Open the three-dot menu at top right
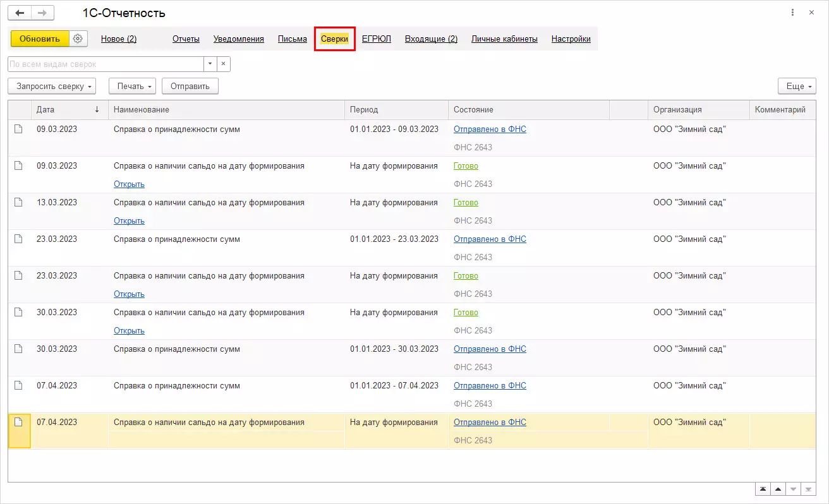Image resolution: width=829 pixels, height=504 pixels. [x=793, y=13]
